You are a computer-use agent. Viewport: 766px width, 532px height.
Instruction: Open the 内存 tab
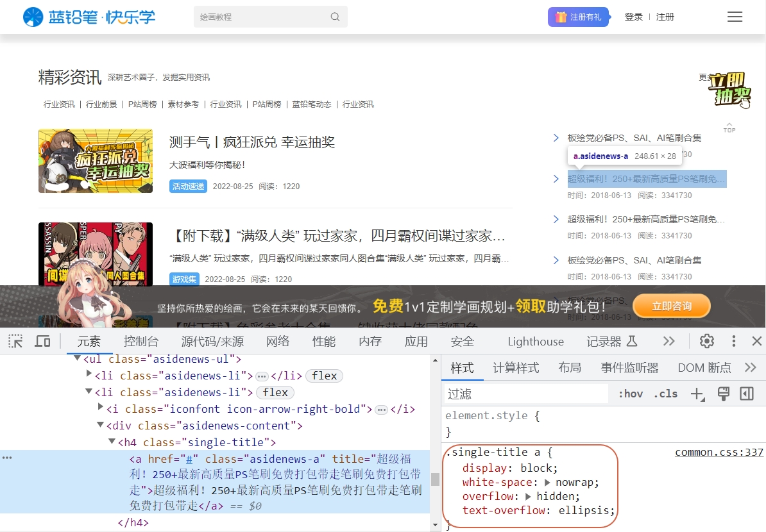[370, 341]
